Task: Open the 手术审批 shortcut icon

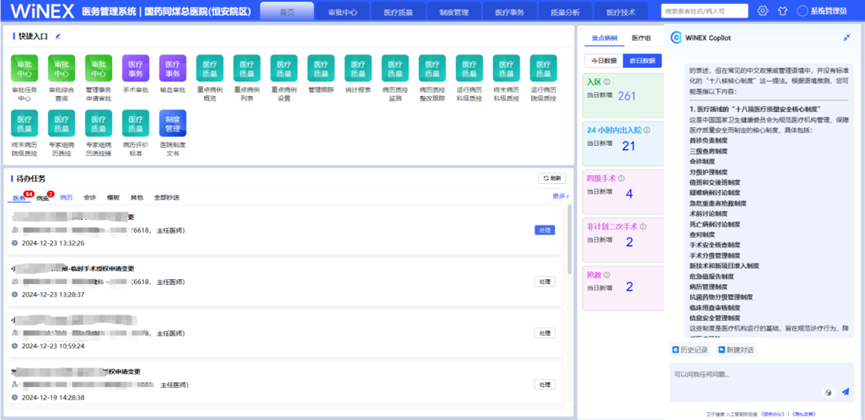Action: click(x=135, y=69)
